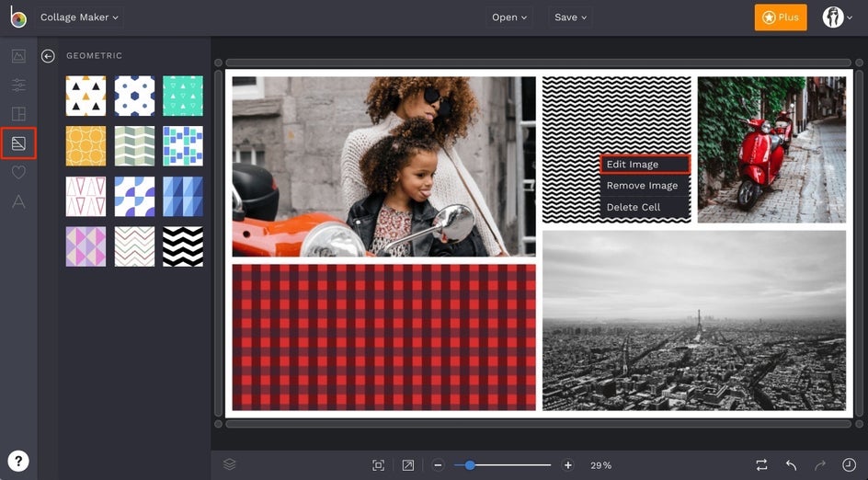The height and width of the screenshot is (480, 868).
Task: Open the Open dropdown menu
Action: (509, 17)
